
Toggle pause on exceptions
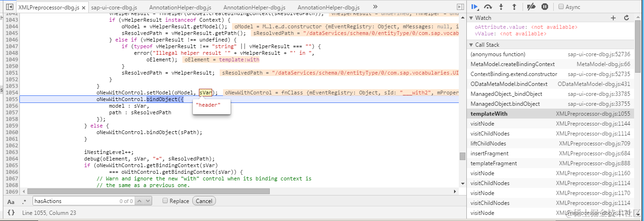(x=545, y=7)
